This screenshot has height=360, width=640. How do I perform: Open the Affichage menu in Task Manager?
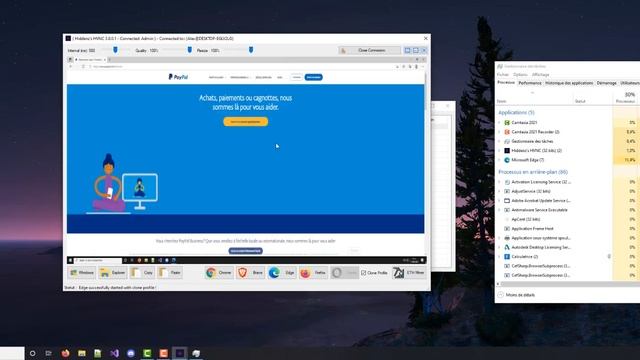(x=540, y=75)
